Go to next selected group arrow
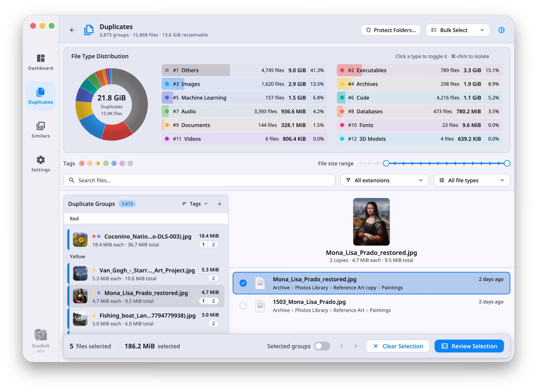Image resolution: width=537 pixels, height=392 pixels. click(x=356, y=346)
